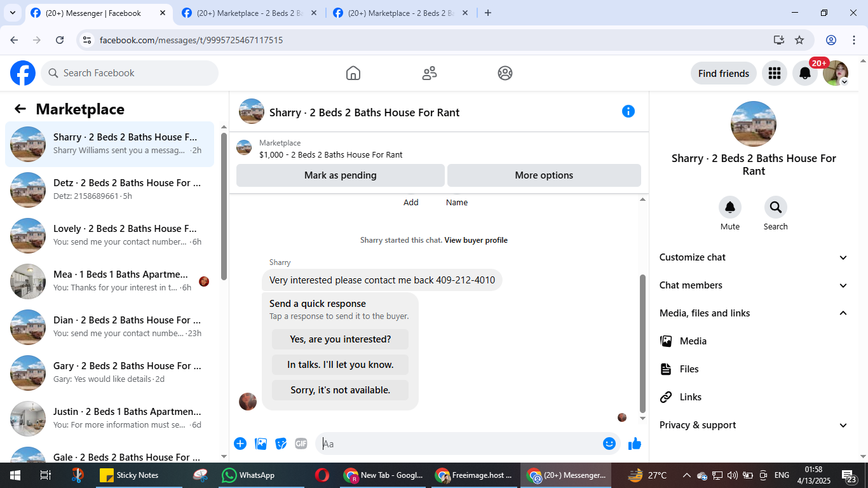Open Gary conversation in the chat list

pyautogui.click(x=109, y=373)
